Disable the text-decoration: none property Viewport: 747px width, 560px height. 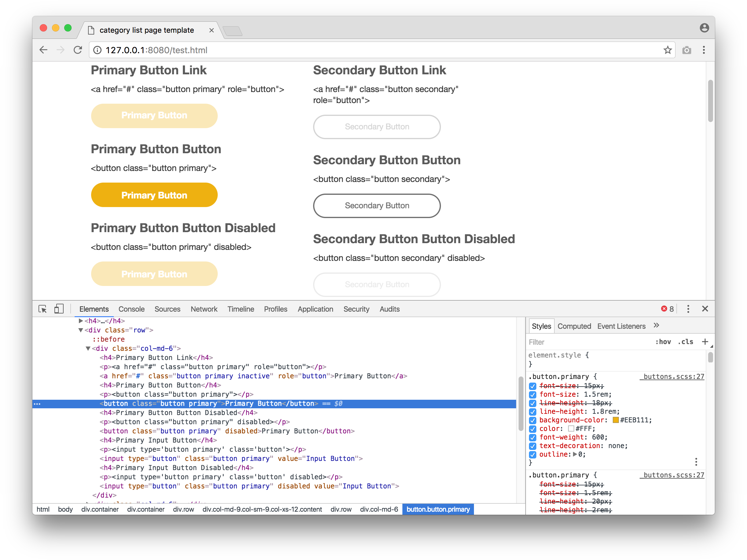[533, 446]
